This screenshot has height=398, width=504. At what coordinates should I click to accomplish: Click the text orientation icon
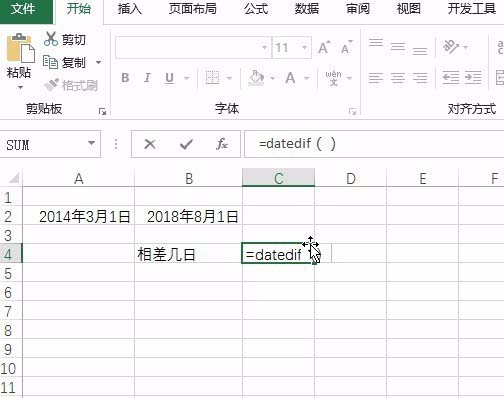coord(450,46)
